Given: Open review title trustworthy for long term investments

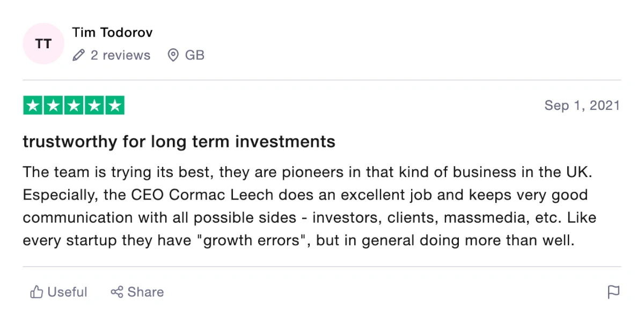Looking at the screenshot, I should pyautogui.click(x=179, y=142).
